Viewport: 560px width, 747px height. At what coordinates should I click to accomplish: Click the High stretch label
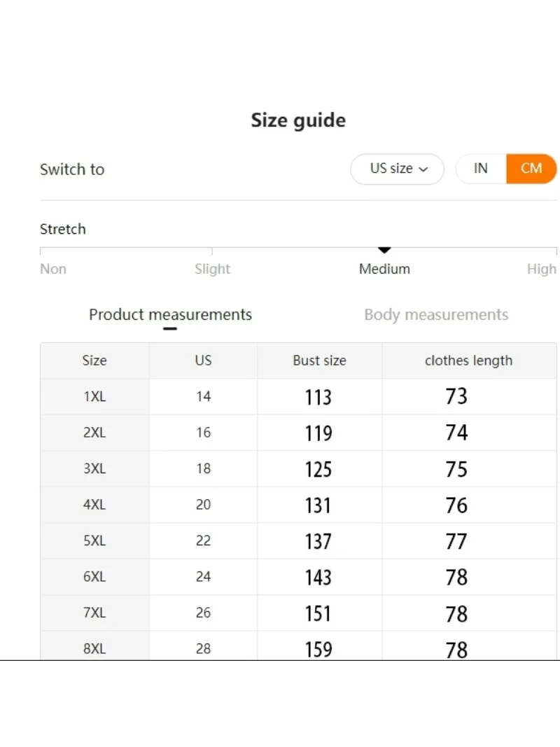click(541, 269)
